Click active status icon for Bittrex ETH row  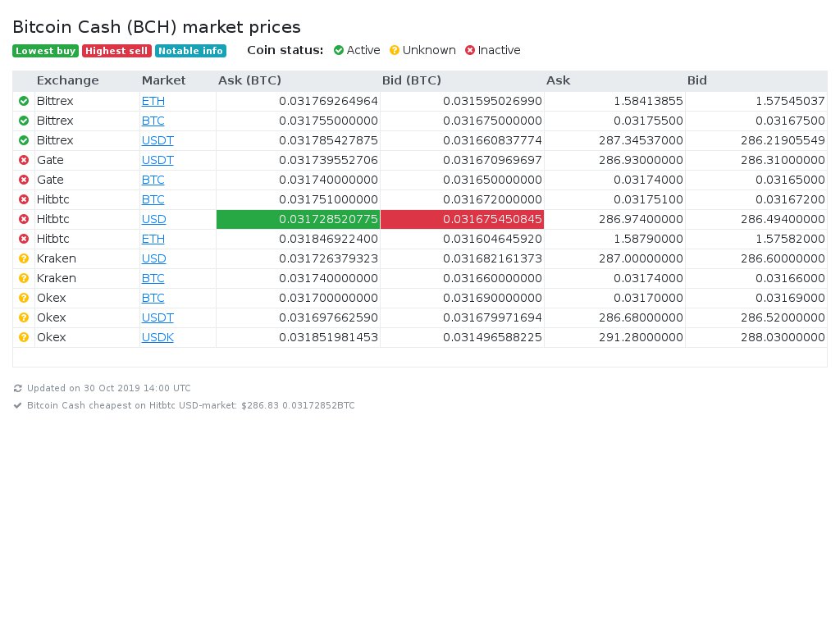click(24, 101)
